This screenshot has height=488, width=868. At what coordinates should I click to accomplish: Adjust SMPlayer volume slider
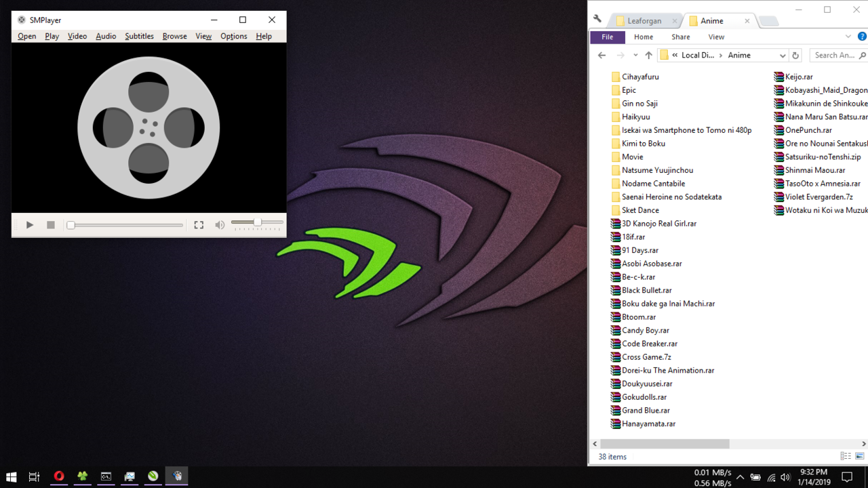257,222
